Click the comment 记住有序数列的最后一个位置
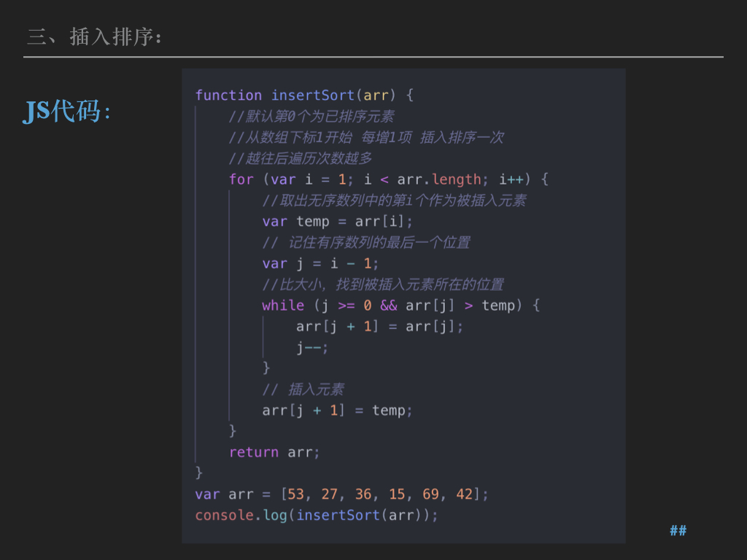The height and width of the screenshot is (560, 747). click(366, 242)
